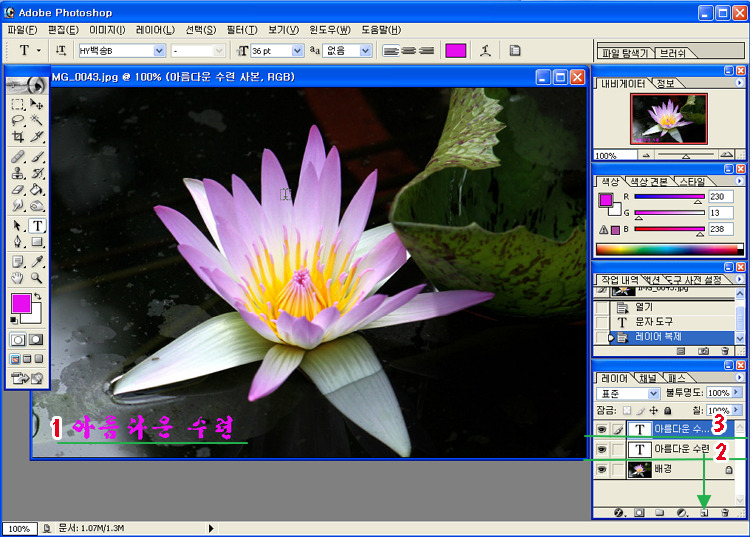Click the create warped text icon
This screenshot has height=537, width=750.
[485, 50]
